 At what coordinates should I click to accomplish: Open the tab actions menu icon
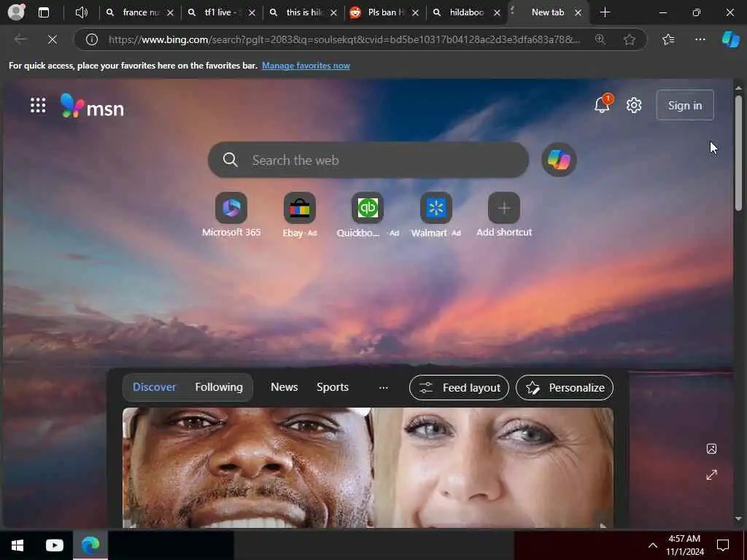tap(44, 12)
